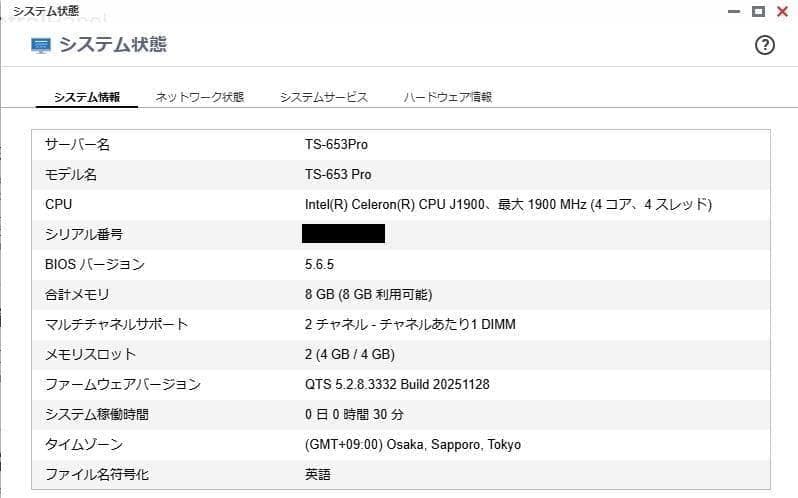The width and height of the screenshot is (798, 498).
Task: Select the QTS 5.2.8.3332 Build firmware value
Action: (x=397, y=385)
